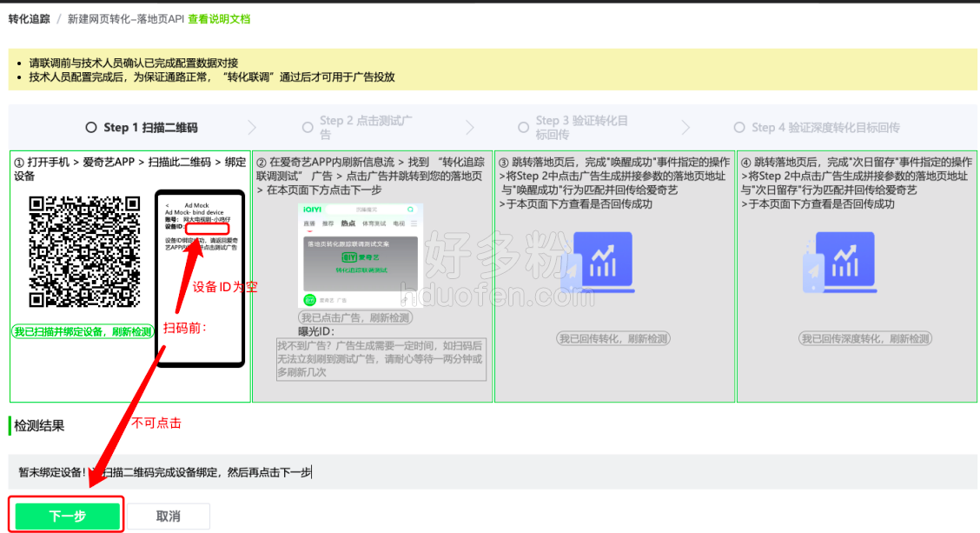
Task: Click the 暂未绑定设备 result message
Action: click(x=165, y=472)
